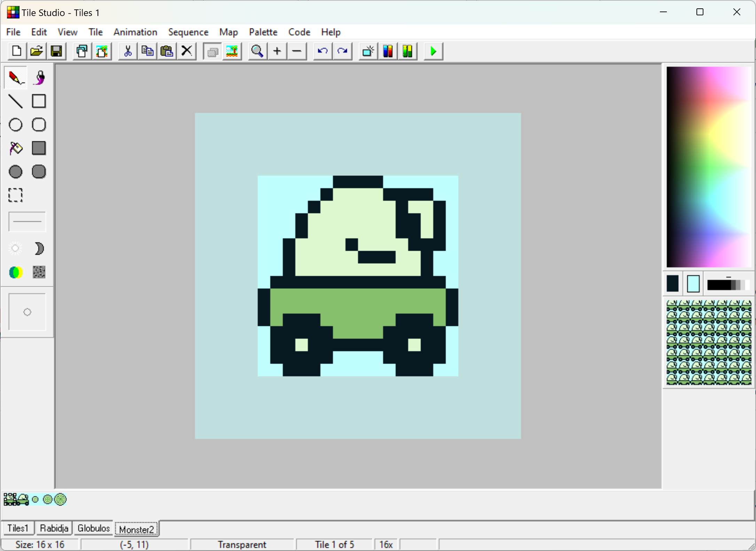756x551 pixels.
Task: Click the Zoom magnifier toolbar icon
Action: [257, 52]
